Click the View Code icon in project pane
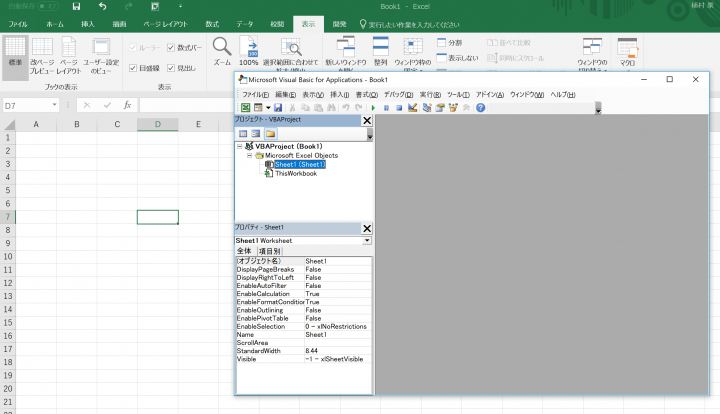 coord(243,134)
